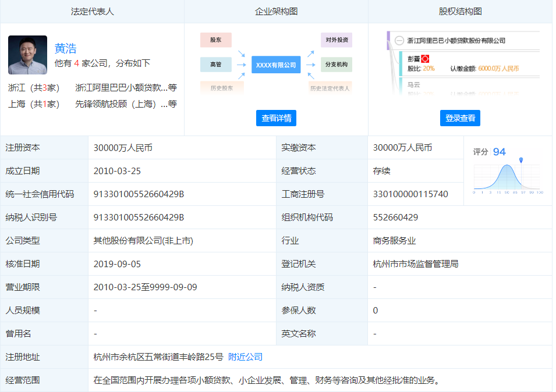Click red icon next to 彭蕾
556x392 pixels.
[x=425, y=59]
